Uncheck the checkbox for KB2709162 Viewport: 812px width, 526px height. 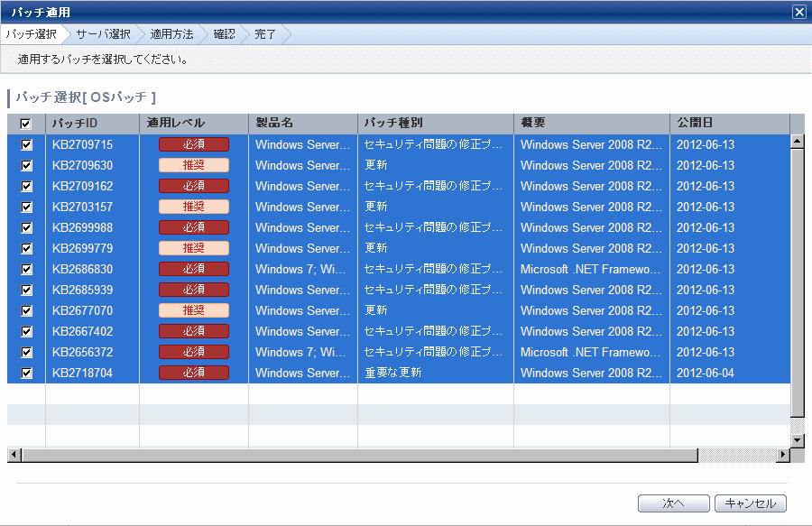(x=26, y=186)
